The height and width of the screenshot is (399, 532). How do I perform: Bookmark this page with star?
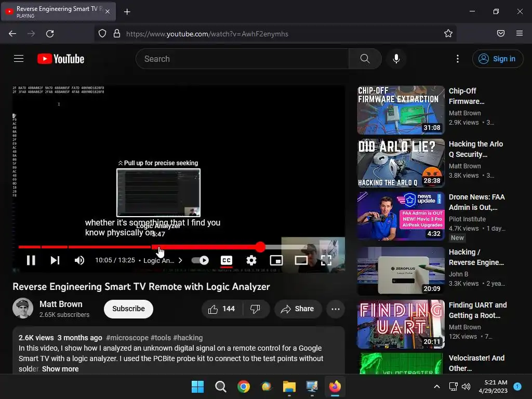(448, 33)
